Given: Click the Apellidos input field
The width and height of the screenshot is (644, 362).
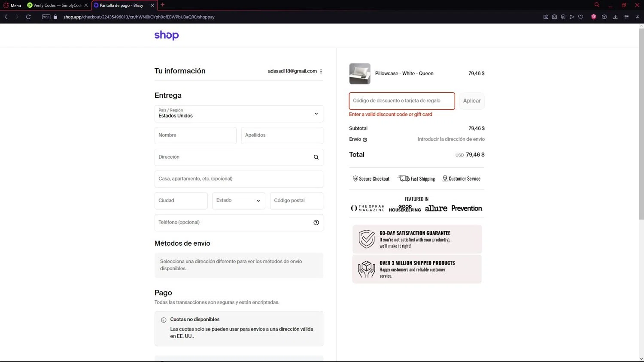Looking at the screenshot, I should click(282, 135).
